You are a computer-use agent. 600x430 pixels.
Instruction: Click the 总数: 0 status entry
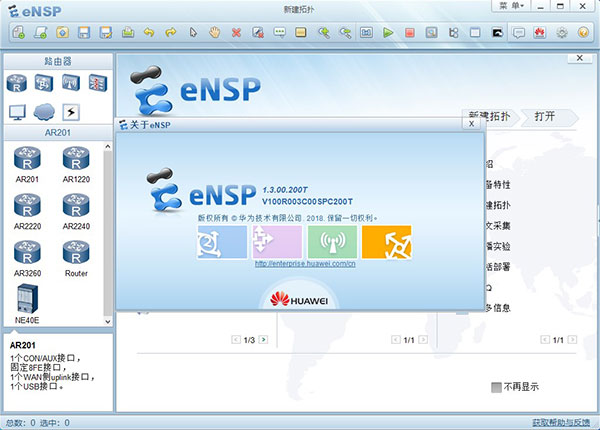[21, 423]
